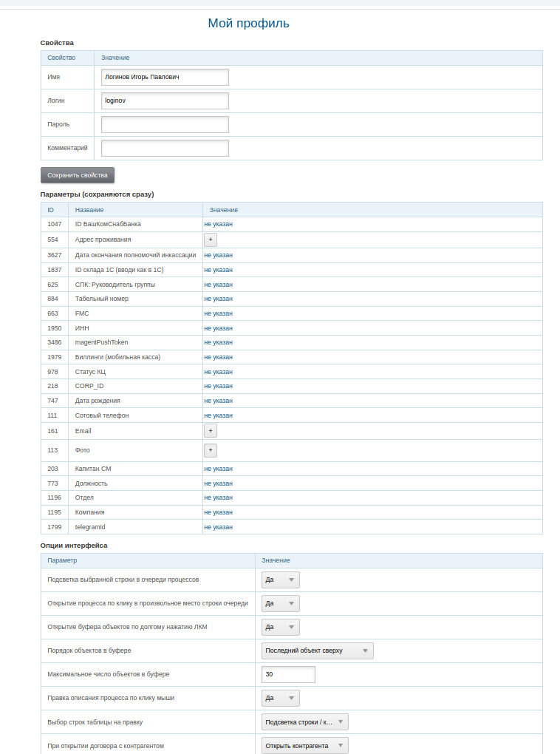This screenshot has height=754, width=560.
Task: Save properties with Сохранить свойства button
Action: (78, 175)
